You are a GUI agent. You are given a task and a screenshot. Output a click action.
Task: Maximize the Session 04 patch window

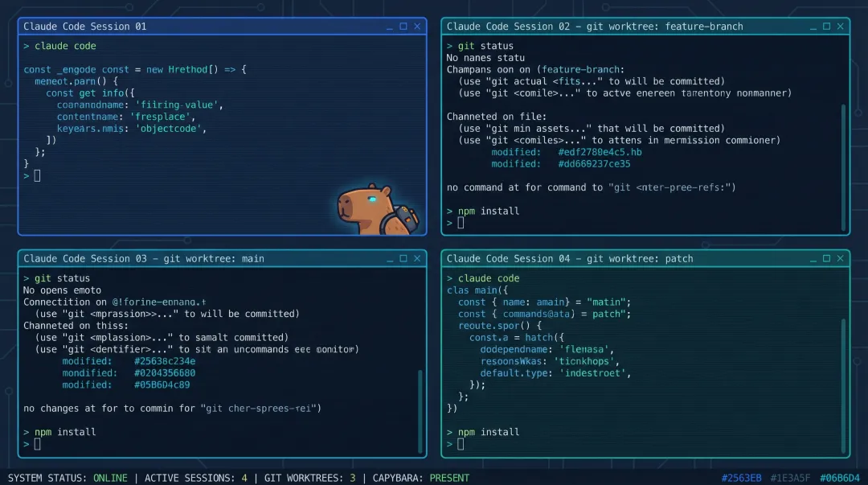(827, 259)
